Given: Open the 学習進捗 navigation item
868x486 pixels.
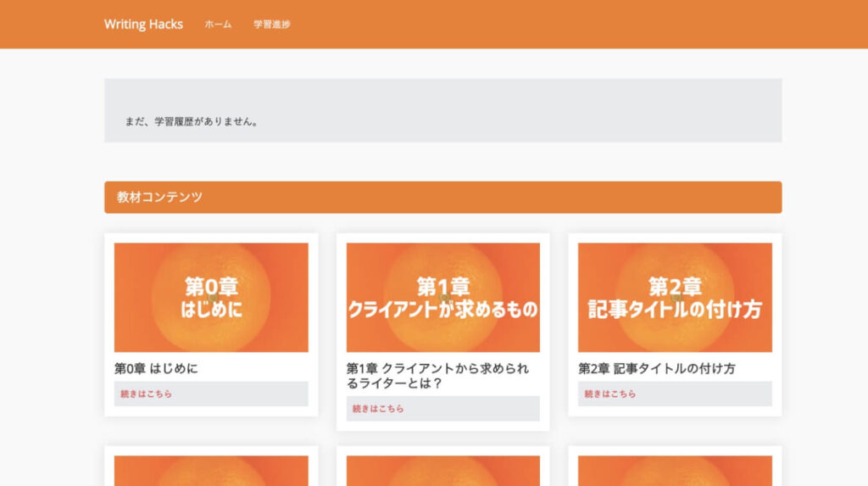Looking at the screenshot, I should pyautogui.click(x=271, y=25).
